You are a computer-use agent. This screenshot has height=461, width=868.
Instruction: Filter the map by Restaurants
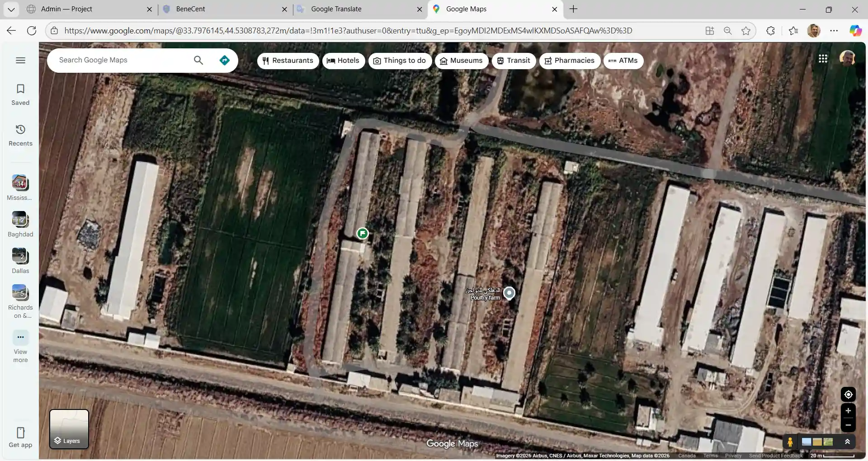pos(288,61)
